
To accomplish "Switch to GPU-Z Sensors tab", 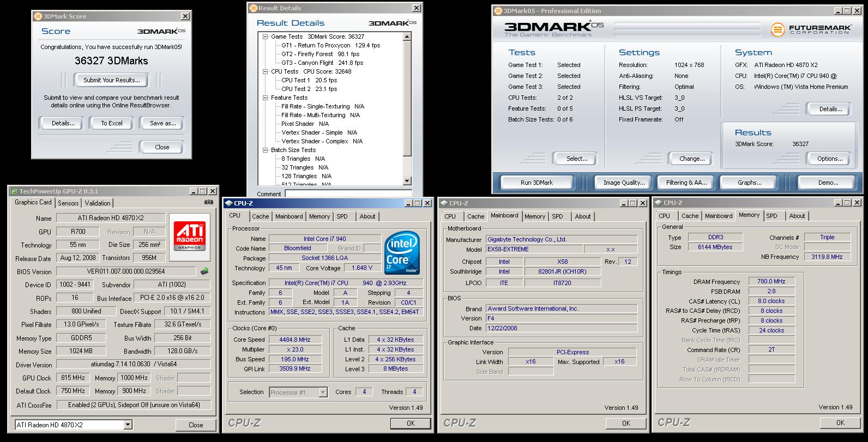I will coord(68,203).
